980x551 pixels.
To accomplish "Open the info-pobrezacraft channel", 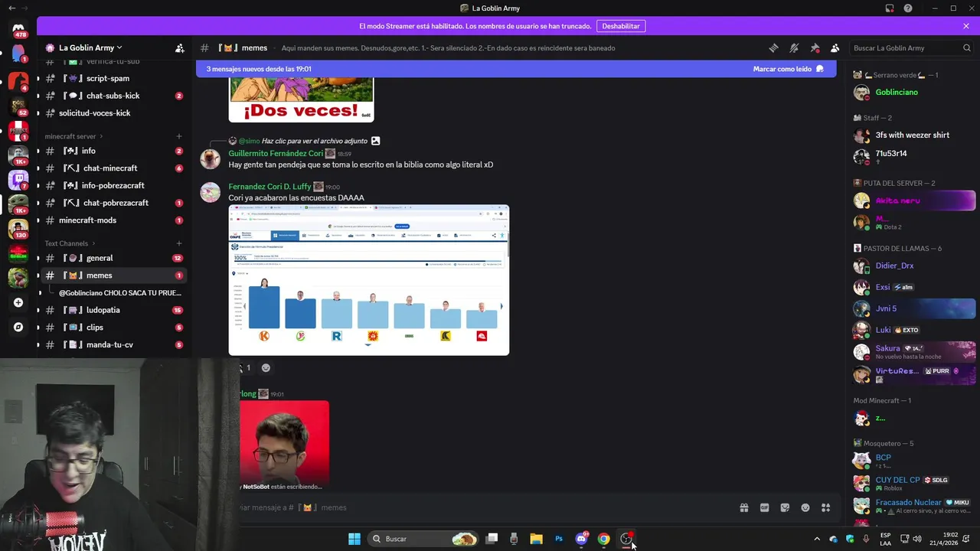I will [x=113, y=185].
